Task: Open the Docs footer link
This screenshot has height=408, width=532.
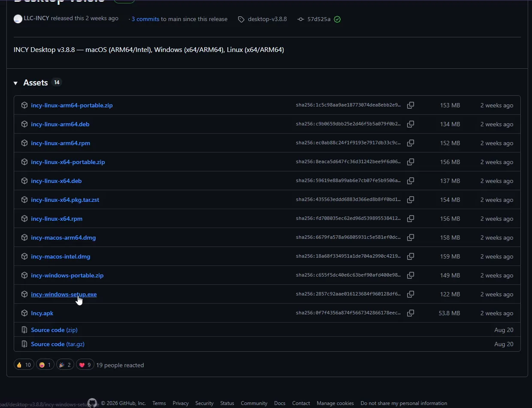Action: 280,403
